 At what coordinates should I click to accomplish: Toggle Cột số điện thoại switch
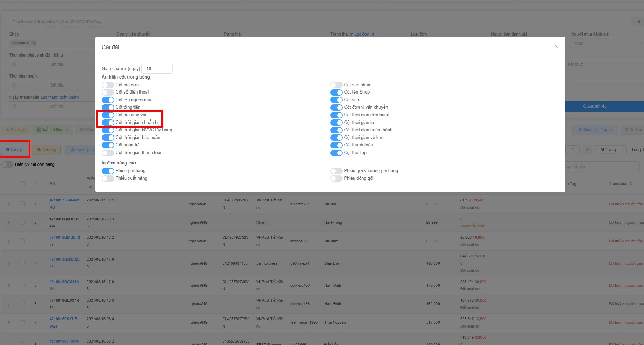tap(108, 92)
